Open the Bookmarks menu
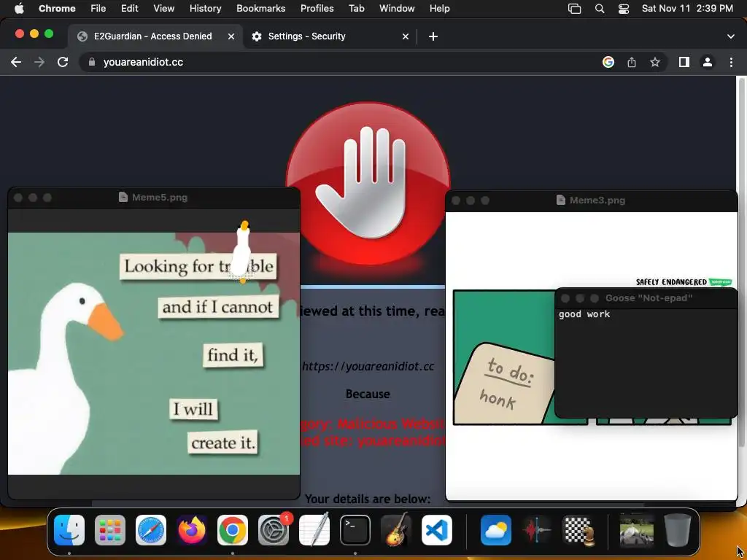 click(260, 9)
